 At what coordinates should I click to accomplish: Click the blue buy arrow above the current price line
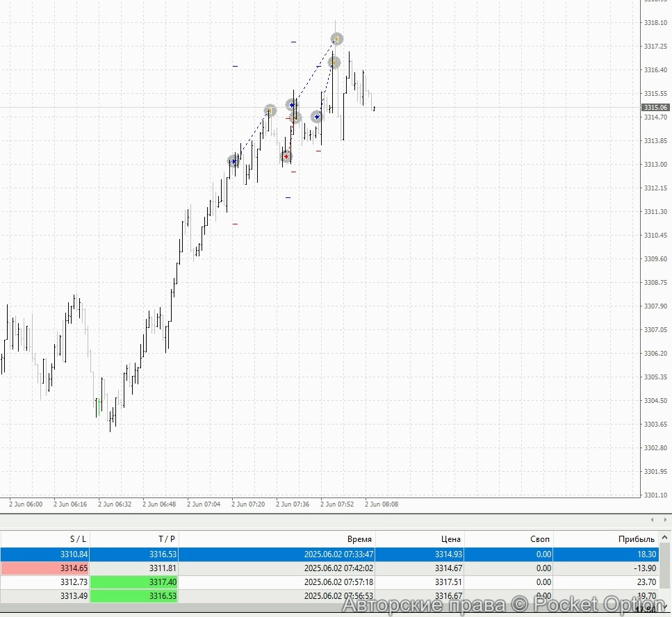coord(293,105)
